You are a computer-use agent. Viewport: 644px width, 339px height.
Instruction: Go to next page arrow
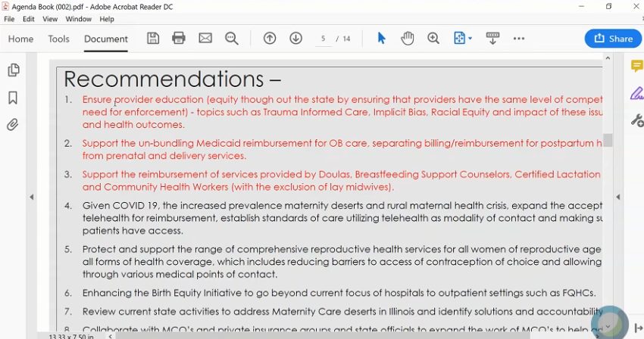[x=296, y=39]
